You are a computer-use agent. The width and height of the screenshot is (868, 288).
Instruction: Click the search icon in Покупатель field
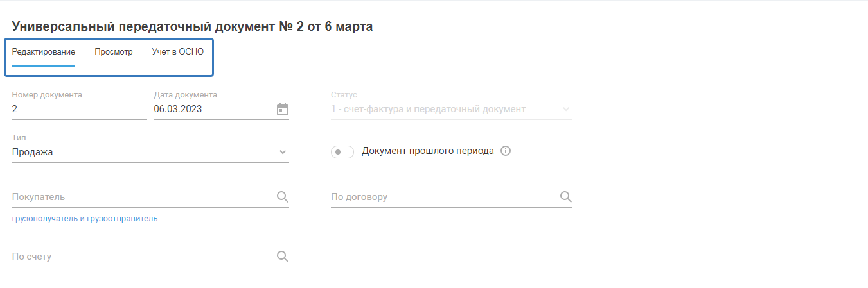point(282,197)
